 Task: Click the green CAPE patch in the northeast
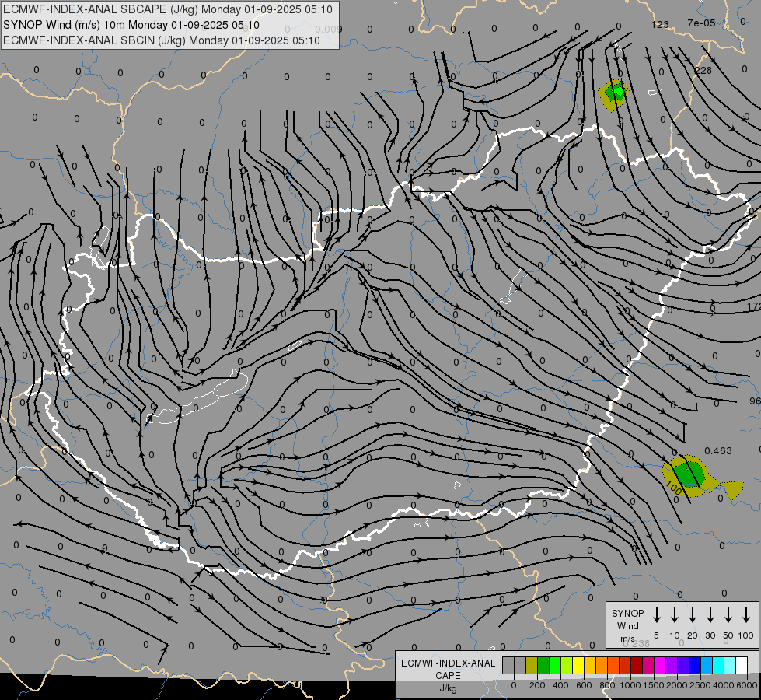point(616,92)
